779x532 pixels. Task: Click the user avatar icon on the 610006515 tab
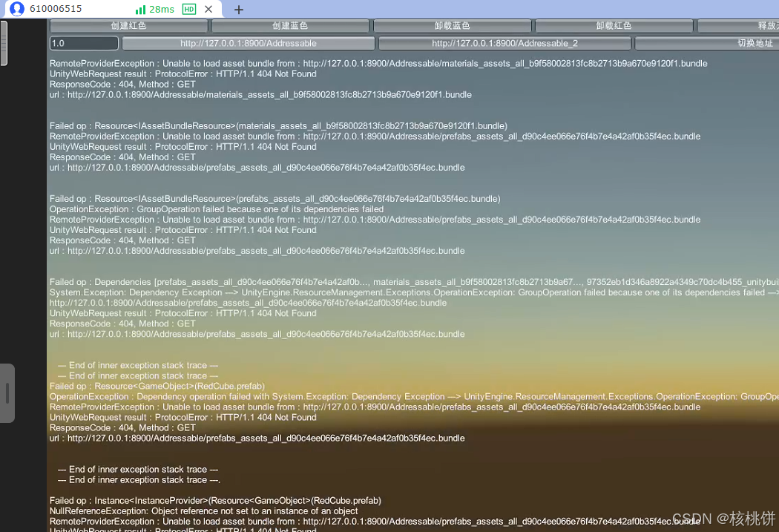[x=17, y=9]
